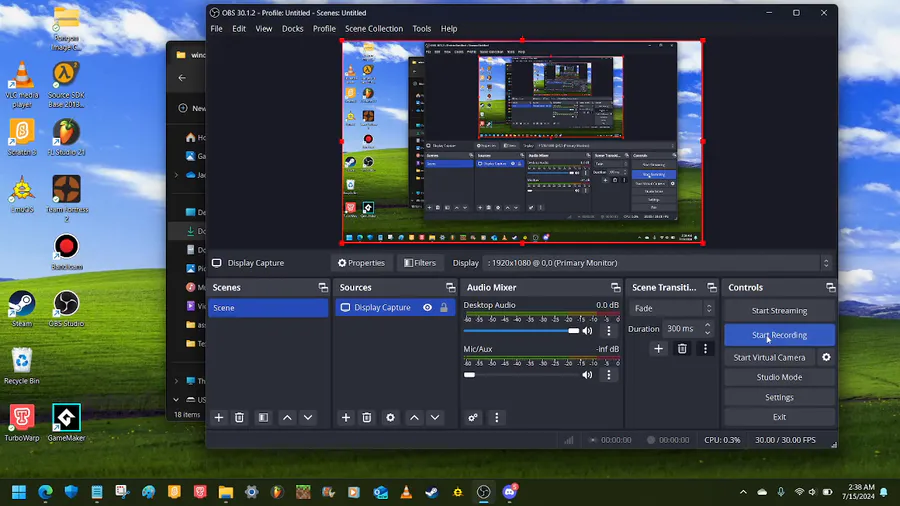
Task: Open GameMaker desktop shortcut
Action: pyautogui.click(x=66, y=422)
